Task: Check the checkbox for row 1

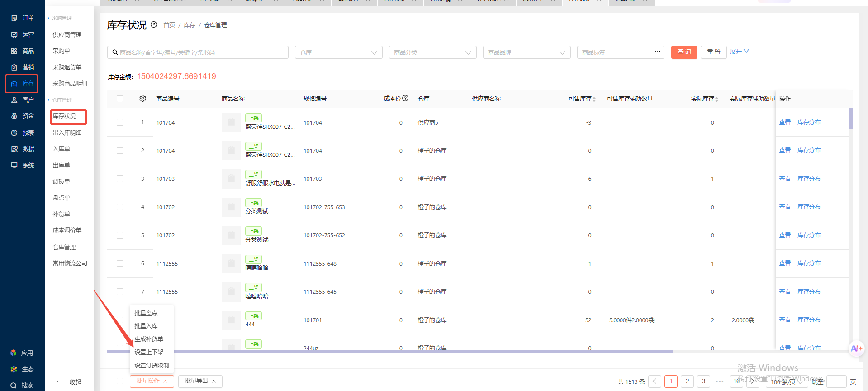Action: coord(120,122)
